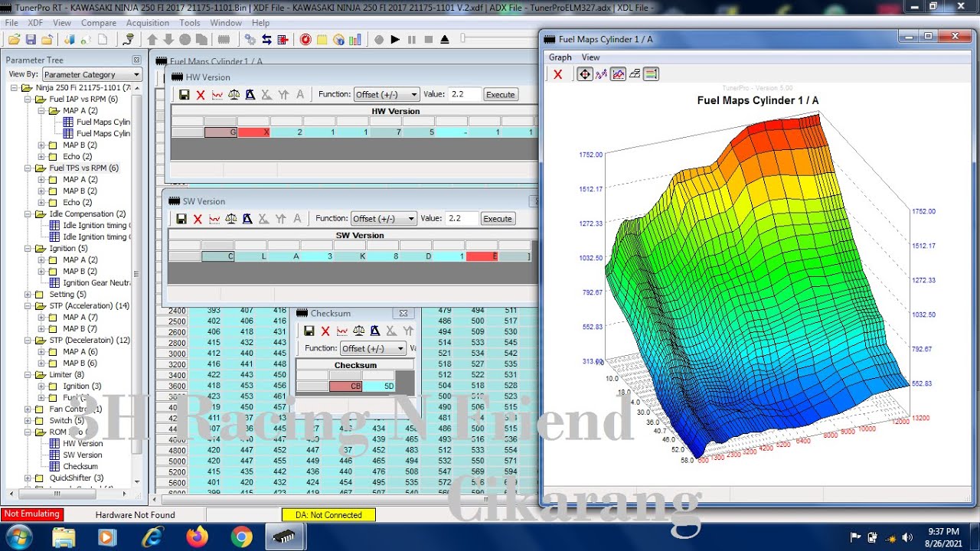Click the red X icon in SW Version window
The width and height of the screenshot is (980, 551).
pyautogui.click(x=198, y=219)
